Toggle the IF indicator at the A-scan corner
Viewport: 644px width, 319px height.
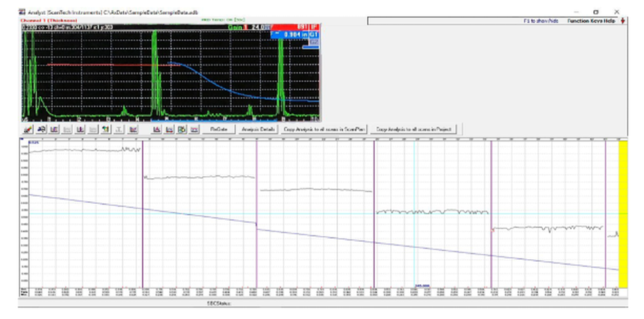(x=314, y=28)
